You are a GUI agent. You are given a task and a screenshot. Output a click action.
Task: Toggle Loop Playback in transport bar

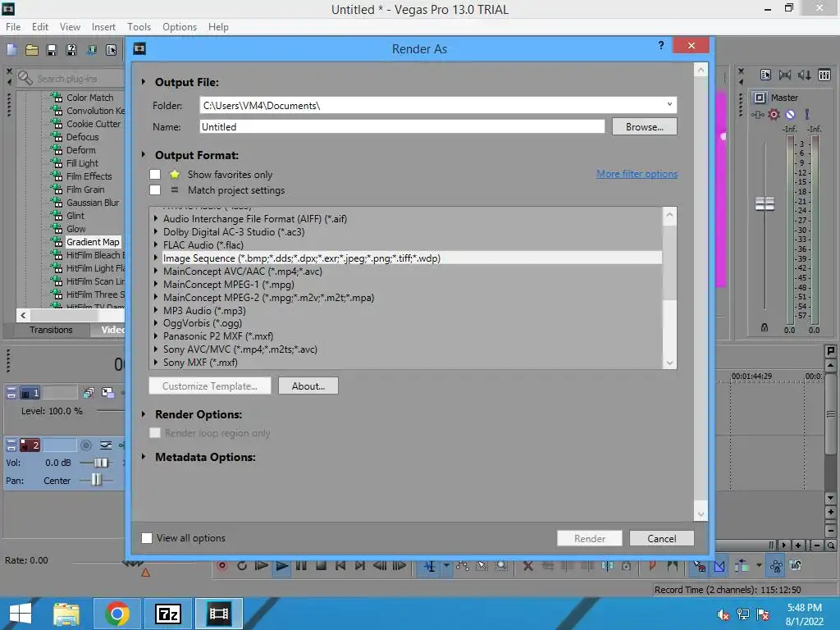(x=242, y=566)
